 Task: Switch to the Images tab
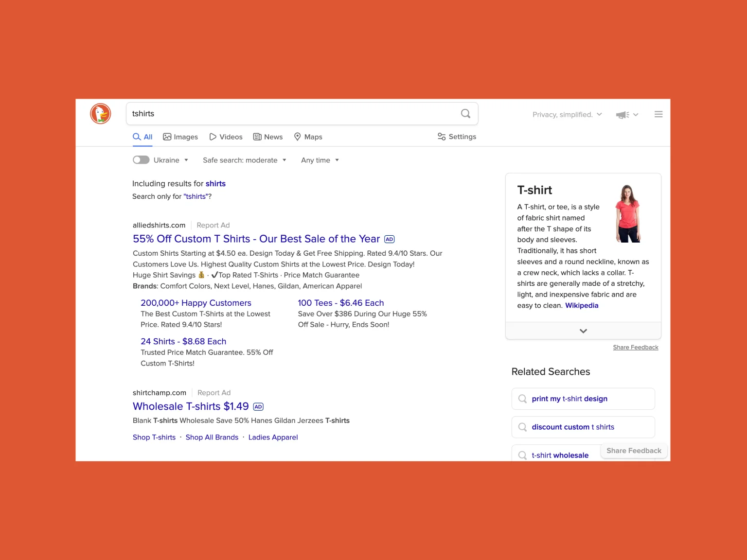[x=180, y=137]
